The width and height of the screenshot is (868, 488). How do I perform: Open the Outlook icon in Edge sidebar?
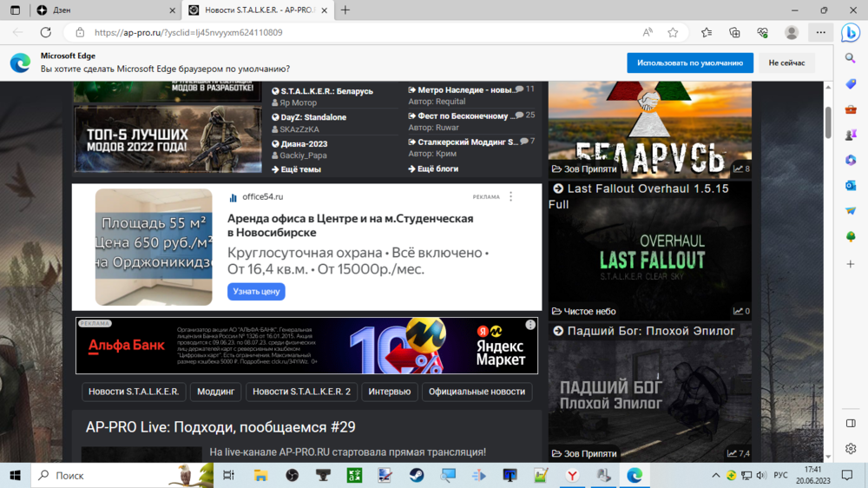[851, 185]
